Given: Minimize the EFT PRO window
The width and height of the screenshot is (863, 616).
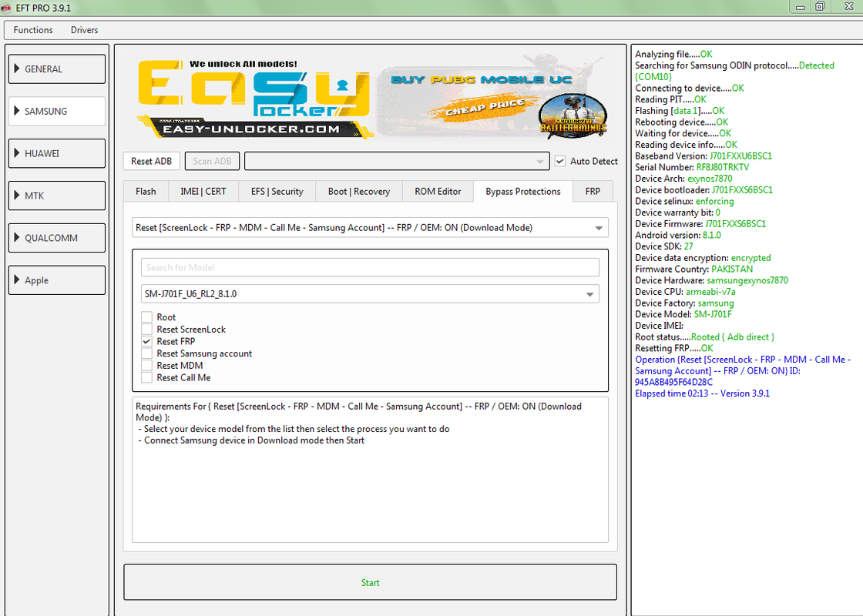Looking at the screenshot, I should click(801, 7).
